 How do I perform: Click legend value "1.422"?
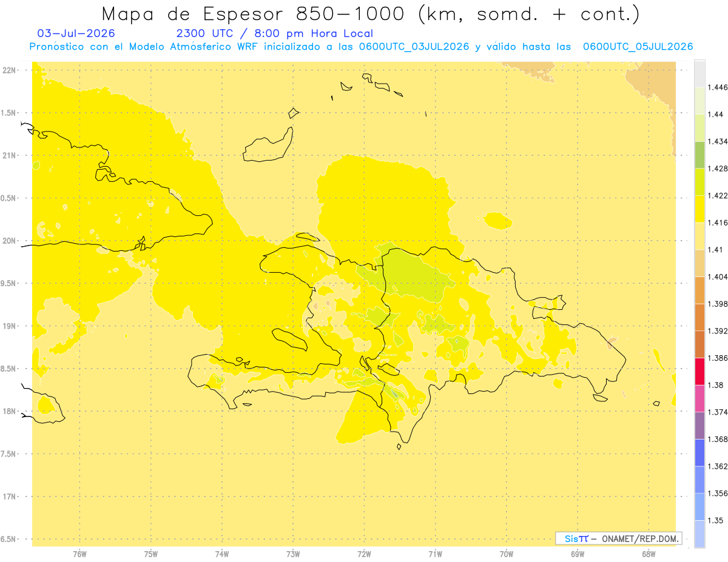pos(718,195)
